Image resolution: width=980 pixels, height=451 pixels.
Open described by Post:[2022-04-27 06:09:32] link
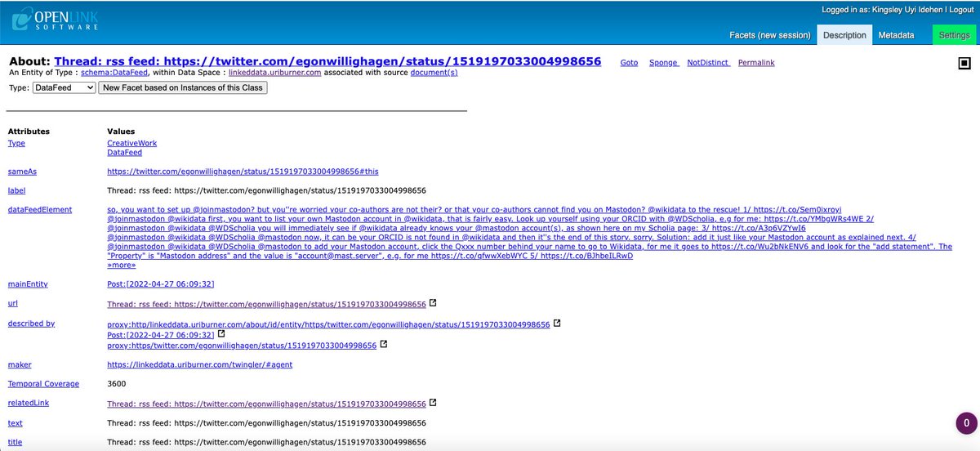pyautogui.click(x=161, y=335)
